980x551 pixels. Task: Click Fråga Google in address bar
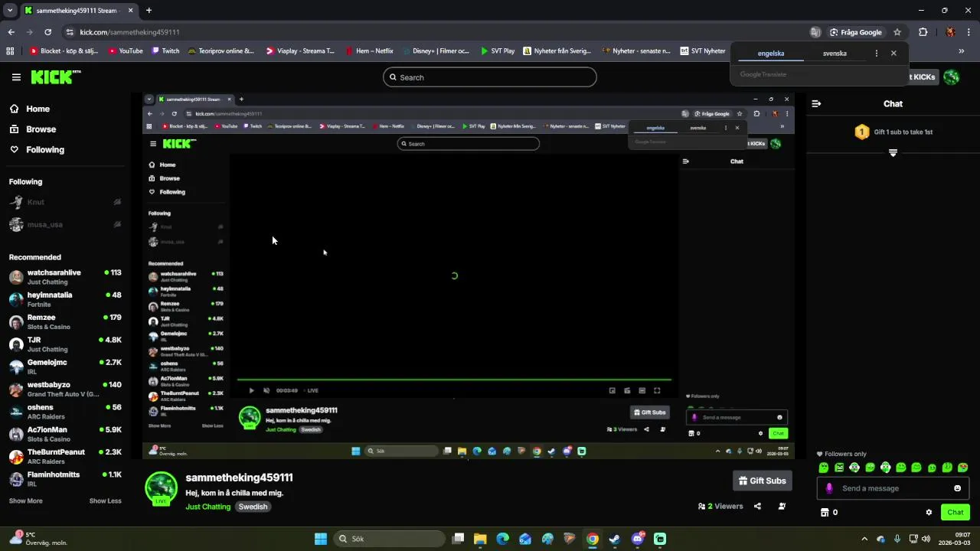855,32
